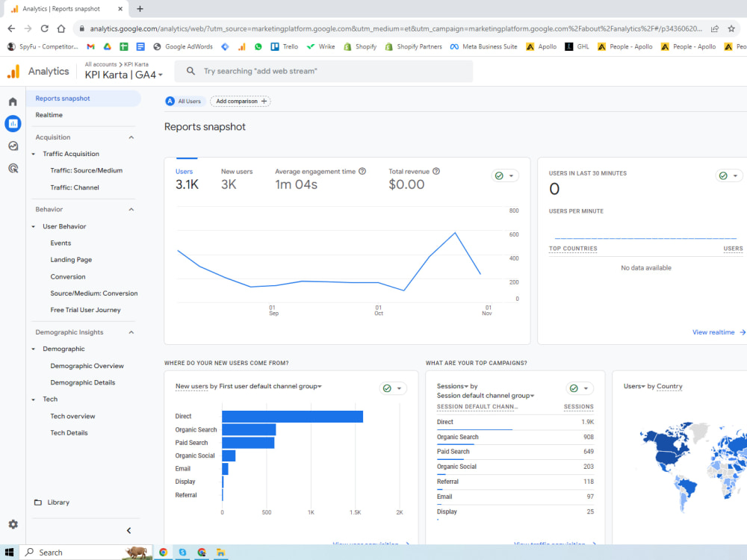Click the Total revenue help icon
747x560 pixels.
point(436,172)
